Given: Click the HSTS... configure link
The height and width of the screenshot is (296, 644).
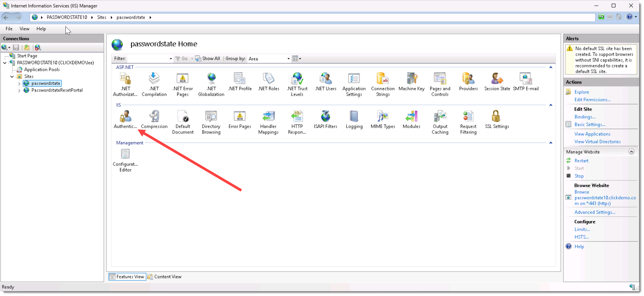Looking at the screenshot, I should (581, 237).
